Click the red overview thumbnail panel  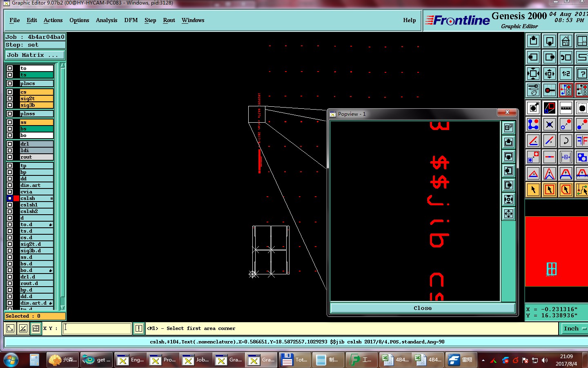(556, 251)
